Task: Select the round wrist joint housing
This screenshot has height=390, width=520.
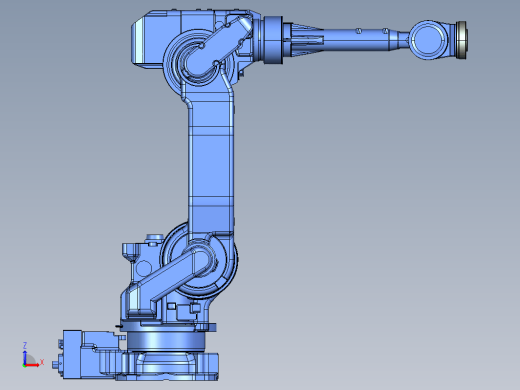Action: (x=428, y=40)
